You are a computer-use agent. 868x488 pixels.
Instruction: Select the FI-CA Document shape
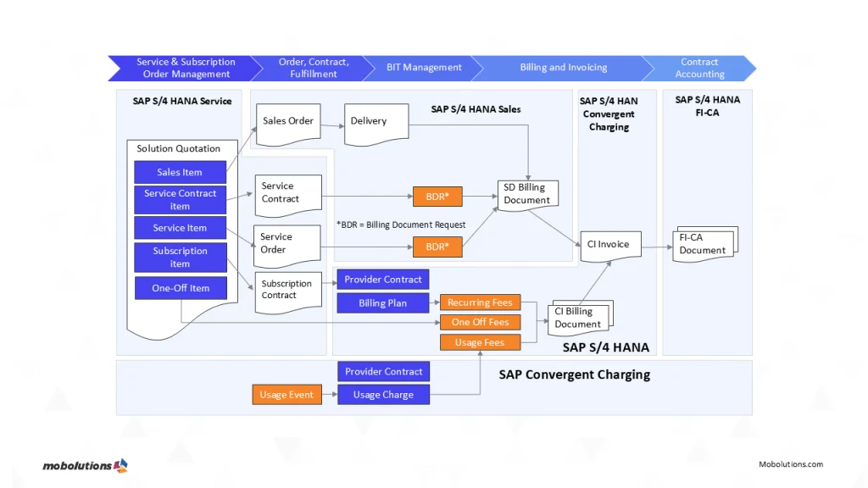click(x=705, y=244)
